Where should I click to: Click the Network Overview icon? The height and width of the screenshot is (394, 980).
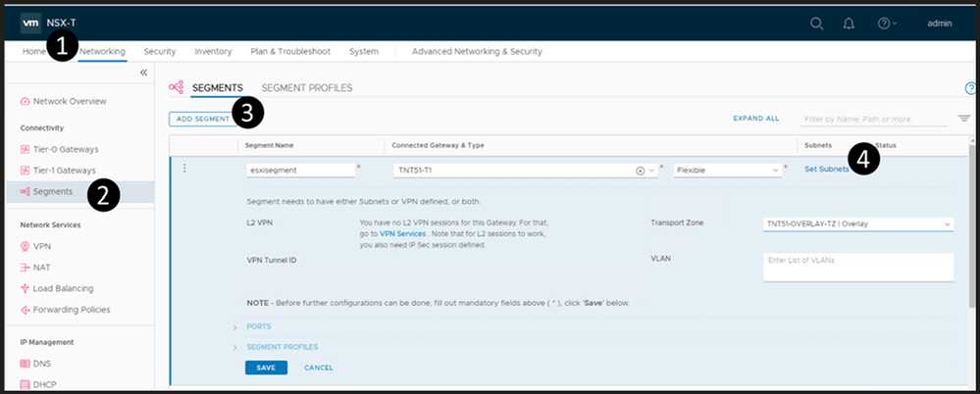(25, 101)
